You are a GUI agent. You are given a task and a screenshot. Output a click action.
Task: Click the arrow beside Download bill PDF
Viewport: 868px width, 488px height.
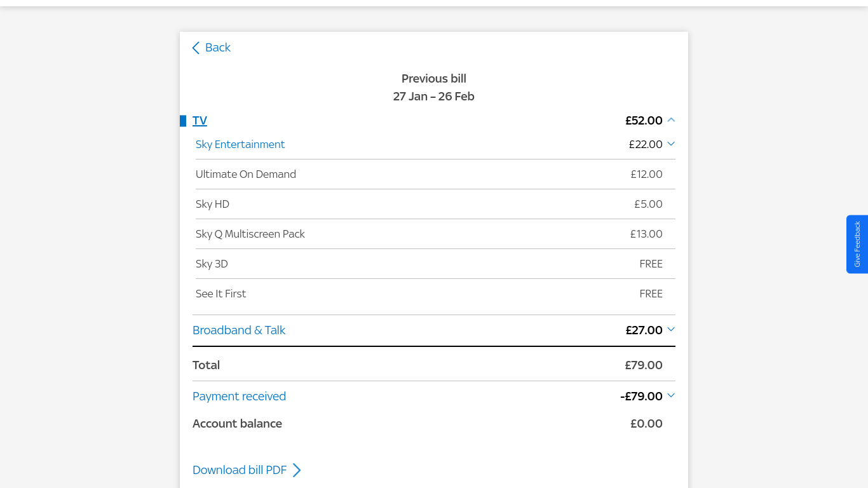[x=297, y=470]
